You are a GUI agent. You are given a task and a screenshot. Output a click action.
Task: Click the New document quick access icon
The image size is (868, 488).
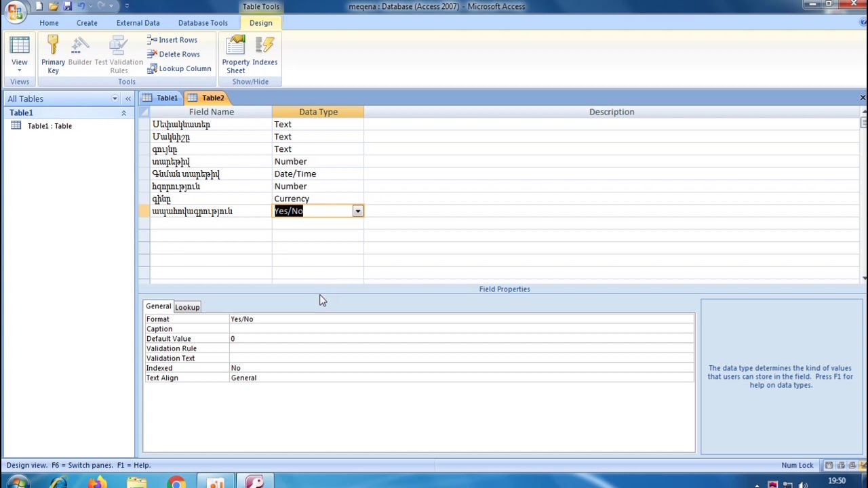pyautogui.click(x=39, y=6)
